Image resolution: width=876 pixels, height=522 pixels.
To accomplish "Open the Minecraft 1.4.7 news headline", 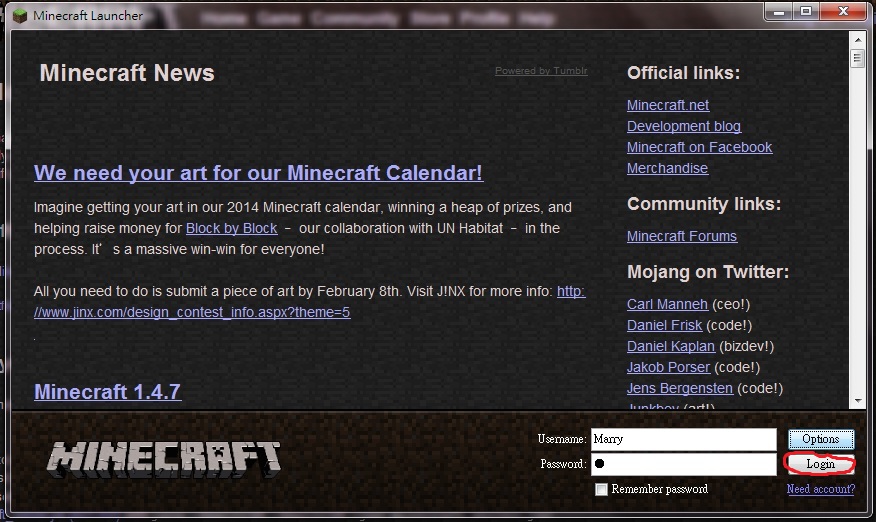I will coord(107,392).
